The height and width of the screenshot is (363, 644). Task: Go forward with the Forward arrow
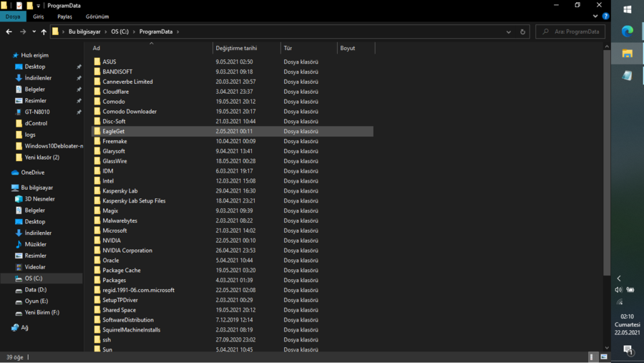pos(23,32)
